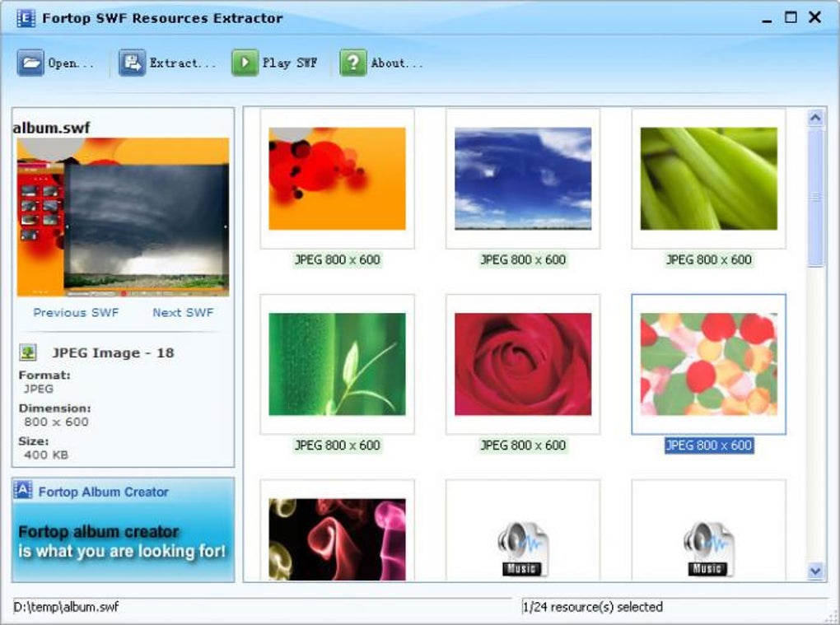The height and width of the screenshot is (625, 840).
Task: Click highlighted JPEG 800 x 600 label under petals
Action: pos(709,445)
